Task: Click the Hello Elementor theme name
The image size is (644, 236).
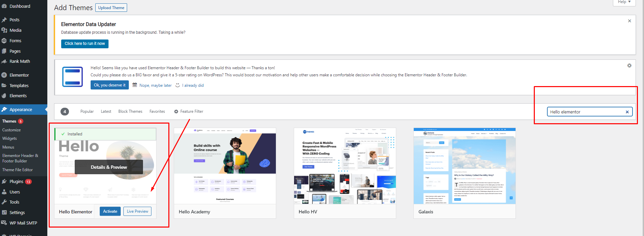Action: [x=75, y=212]
